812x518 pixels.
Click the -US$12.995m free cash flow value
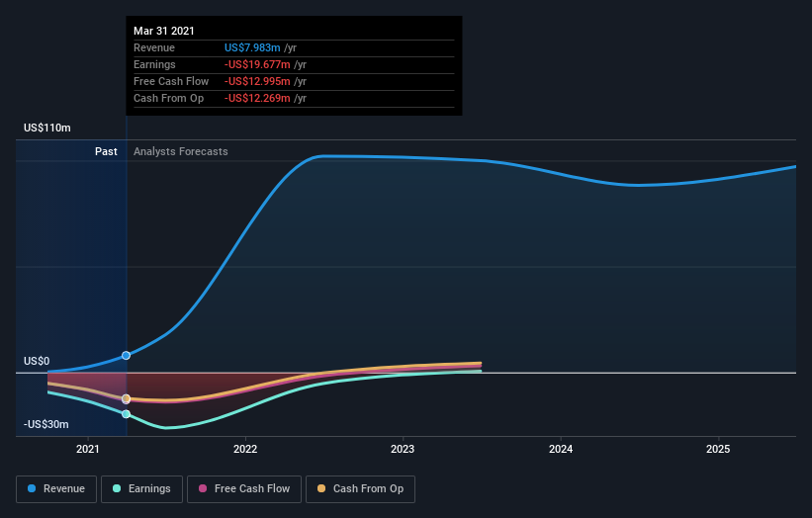(257, 81)
